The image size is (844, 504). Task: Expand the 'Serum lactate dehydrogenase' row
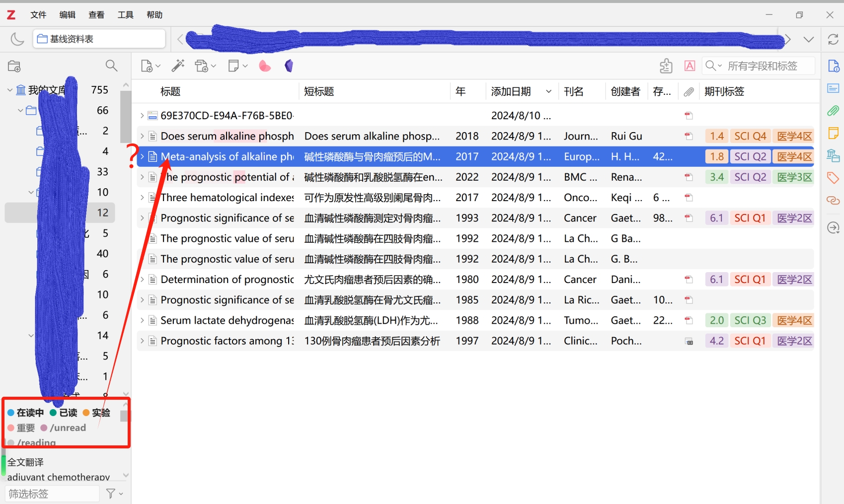[142, 320]
